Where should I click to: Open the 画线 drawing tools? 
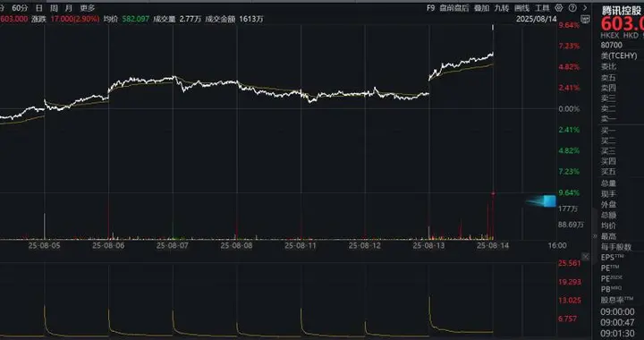click(522, 8)
